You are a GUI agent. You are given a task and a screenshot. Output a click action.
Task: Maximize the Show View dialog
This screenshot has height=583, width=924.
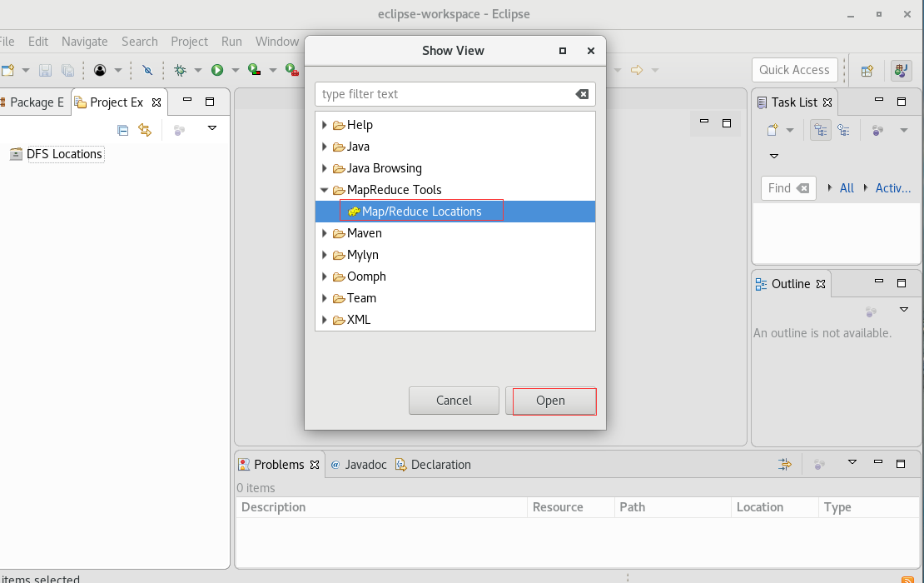point(563,51)
